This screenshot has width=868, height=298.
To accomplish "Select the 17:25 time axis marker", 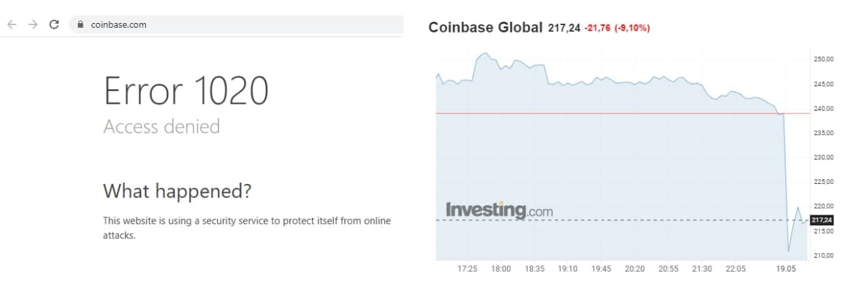I will 467,269.
